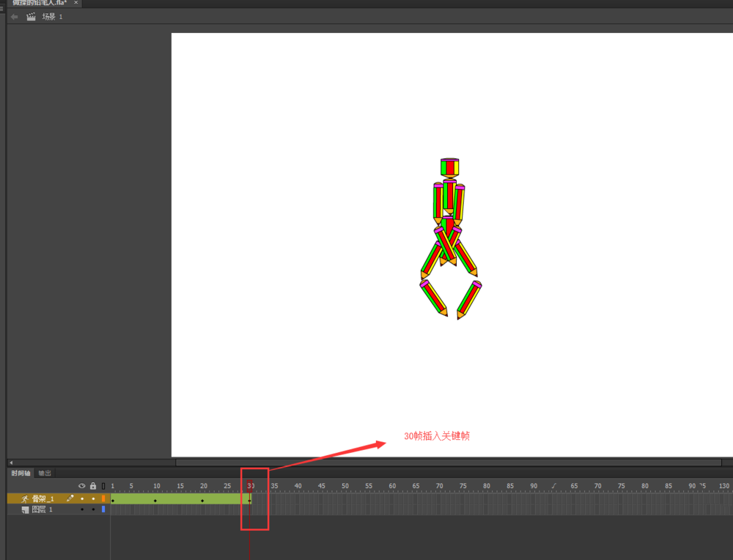The height and width of the screenshot is (560, 733).
Task: Toggle lock dot of 图层 1
Action: coord(93,509)
